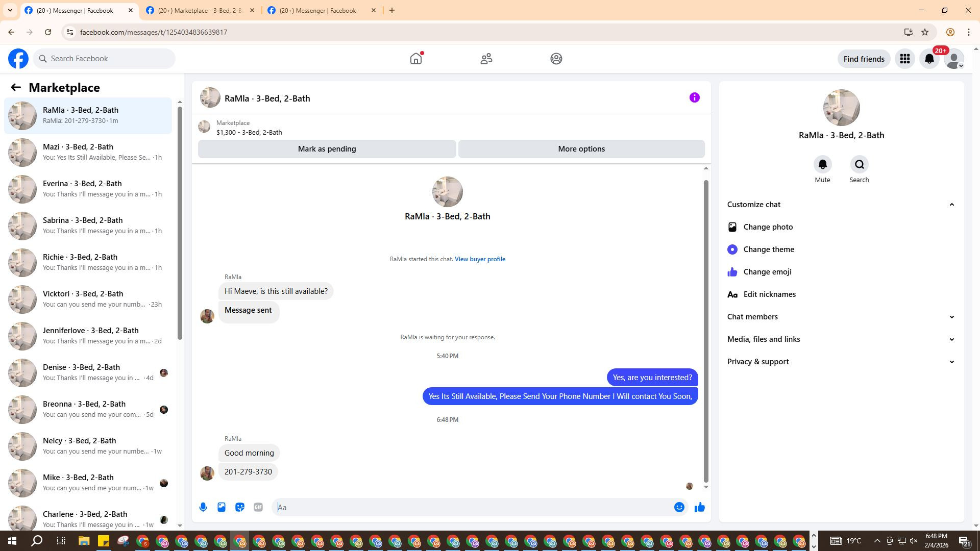The image size is (980, 551).
Task: Open the emoji picker in the message box
Action: click(x=679, y=507)
